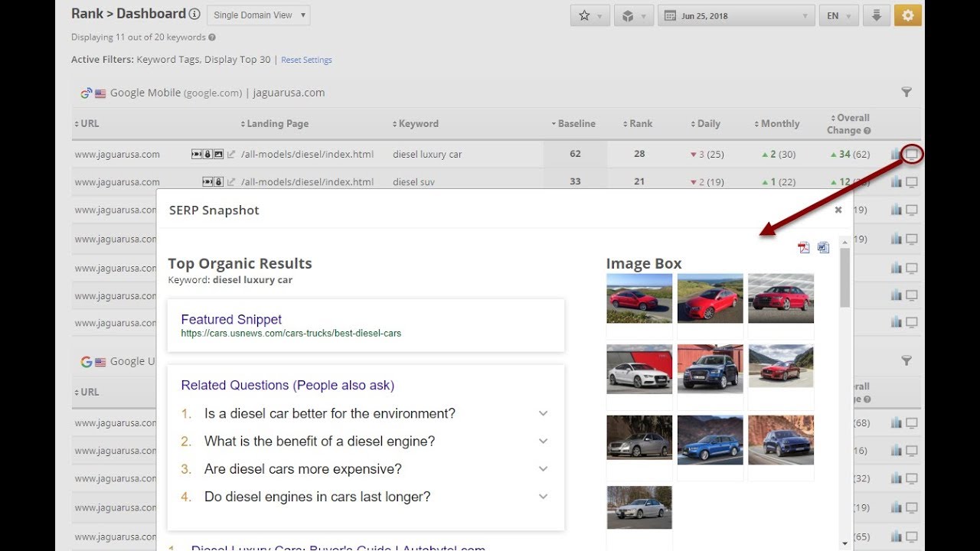Open SERP snapshot monitor icon for diesel suv
Viewport: 980px width, 551px height.
[911, 182]
